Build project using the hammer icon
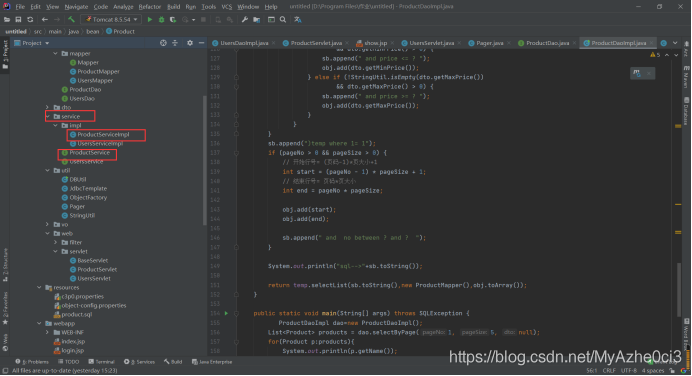 click(71, 19)
